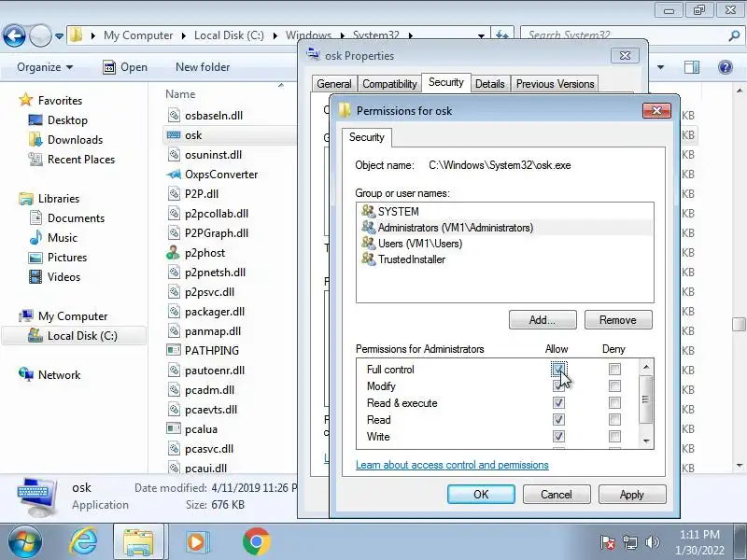747x560 pixels.
Task: Check Deny for Read & execute
Action: pos(614,403)
